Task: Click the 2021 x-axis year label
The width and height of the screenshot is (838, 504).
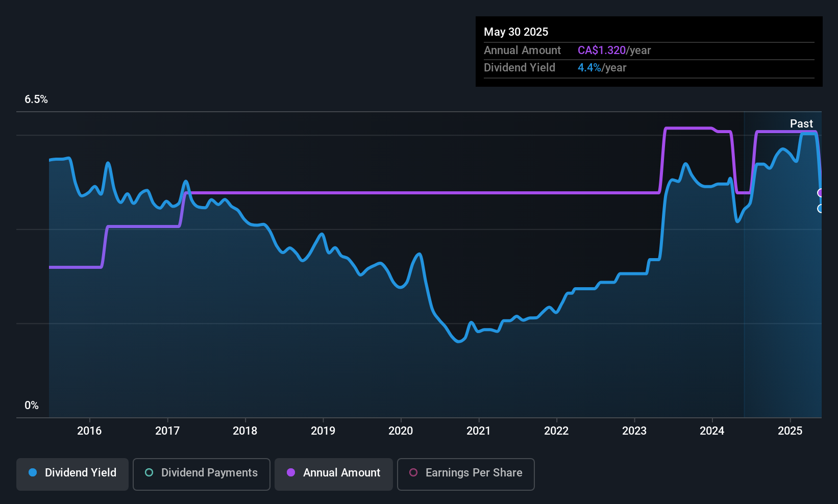Action: [479, 431]
